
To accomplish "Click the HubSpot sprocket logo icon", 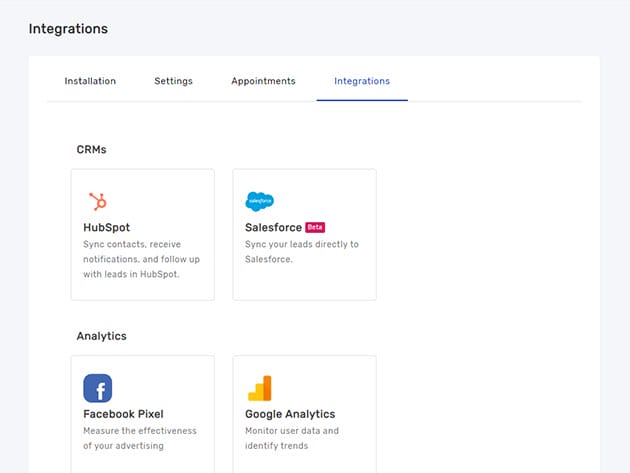I will [x=97, y=201].
